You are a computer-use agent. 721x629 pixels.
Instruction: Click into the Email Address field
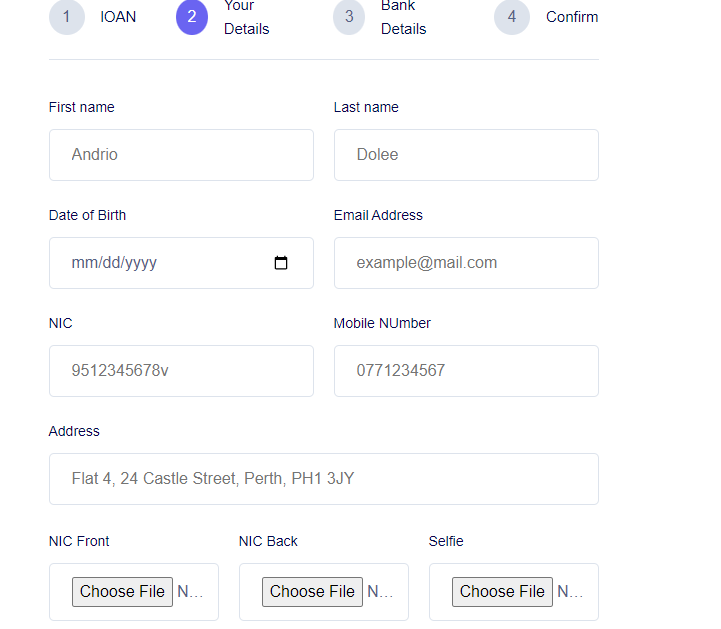[466, 263]
